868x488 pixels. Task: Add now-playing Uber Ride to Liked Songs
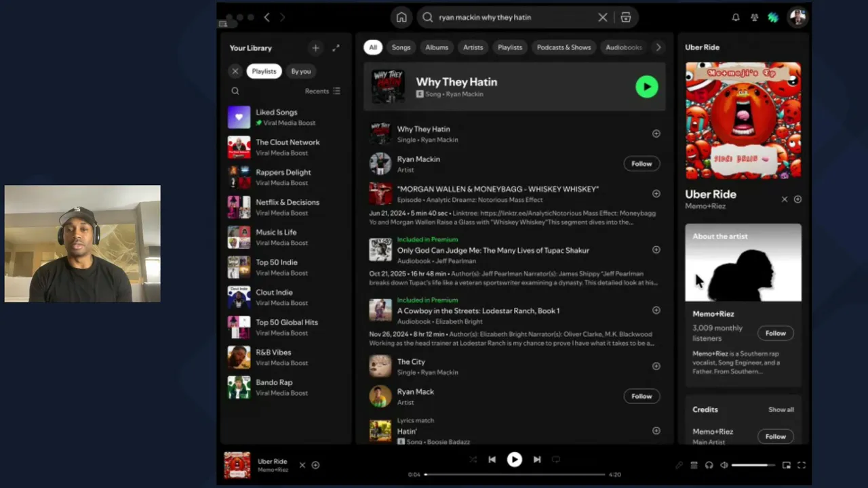[x=315, y=465]
